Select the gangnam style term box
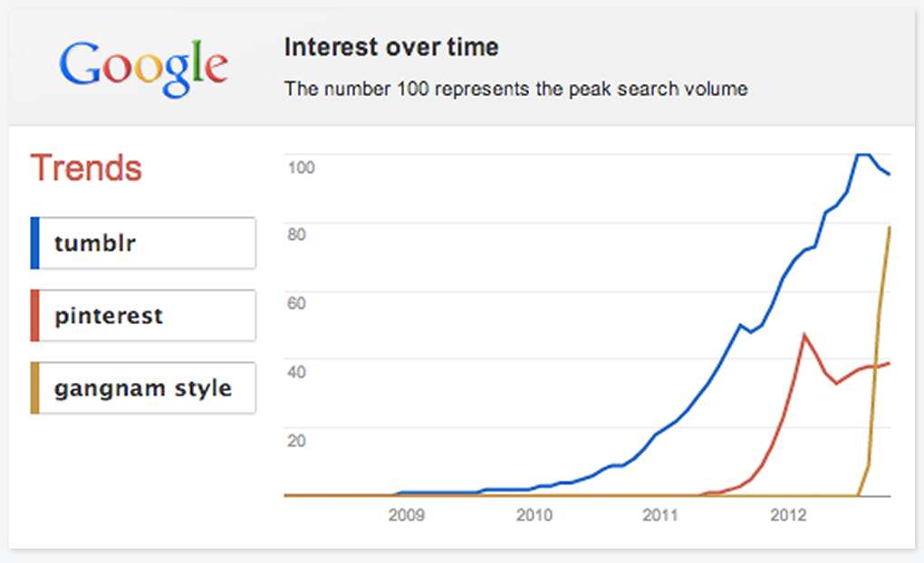This screenshot has height=563, width=924. pos(145,388)
